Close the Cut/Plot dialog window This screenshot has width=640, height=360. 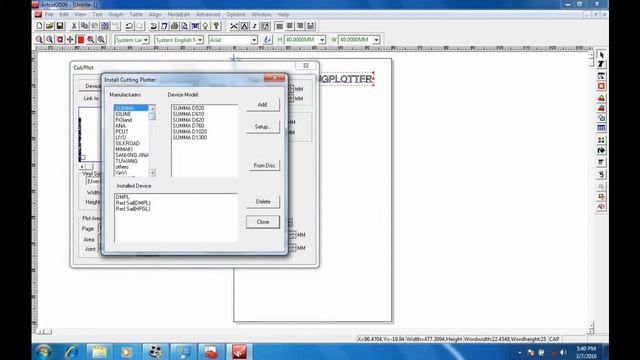pos(306,66)
